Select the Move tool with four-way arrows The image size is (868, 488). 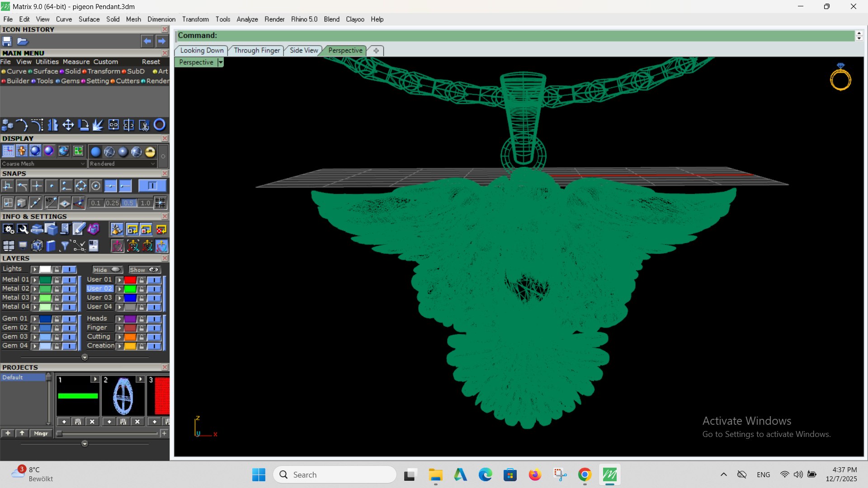click(68, 125)
